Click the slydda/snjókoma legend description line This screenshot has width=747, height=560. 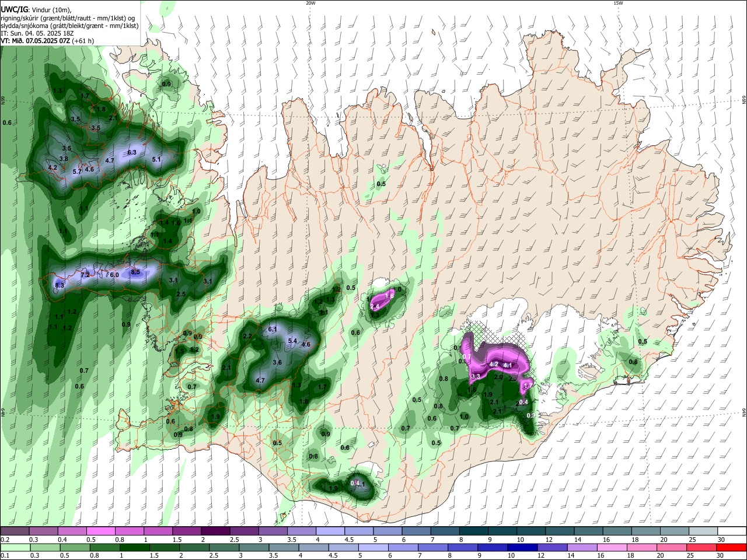[x=69, y=26]
